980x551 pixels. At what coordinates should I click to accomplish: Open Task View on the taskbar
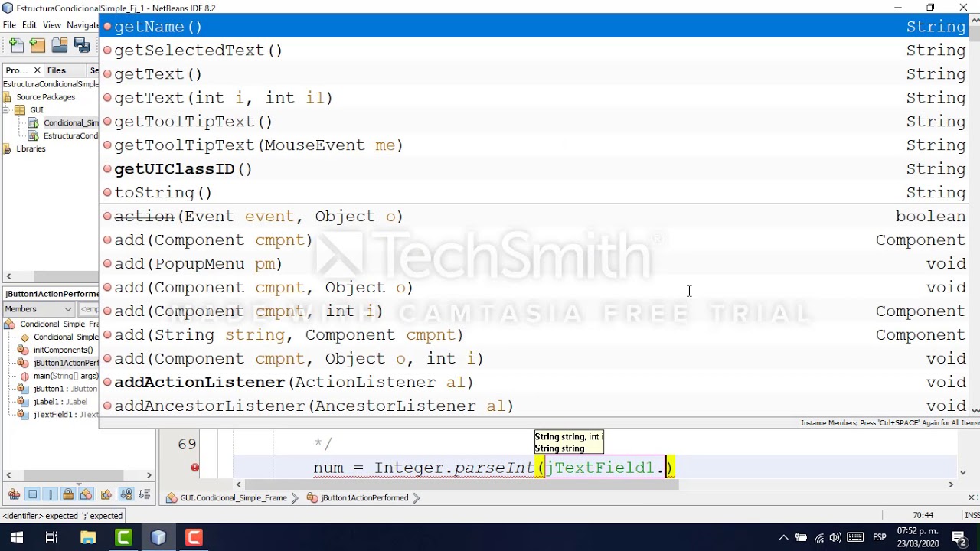pos(52,537)
